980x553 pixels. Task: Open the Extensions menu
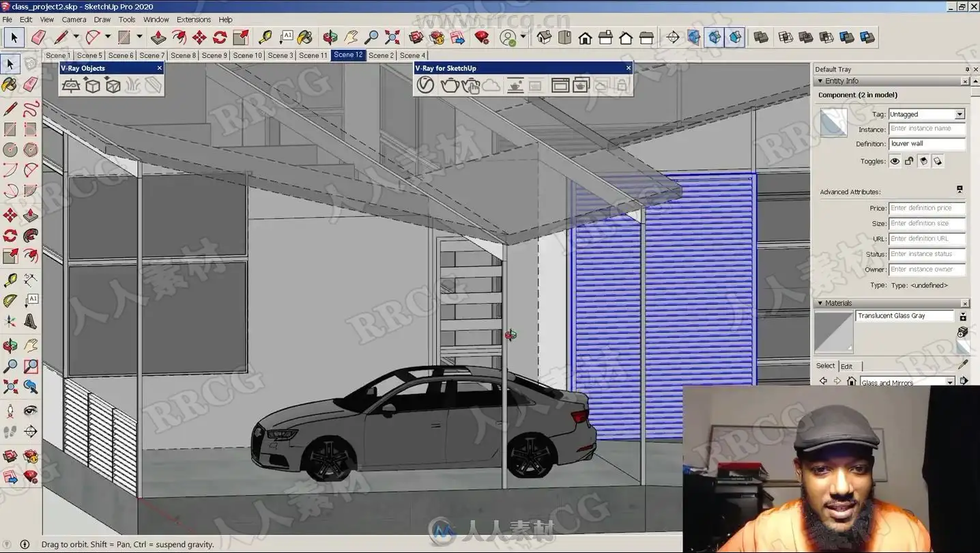click(194, 19)
